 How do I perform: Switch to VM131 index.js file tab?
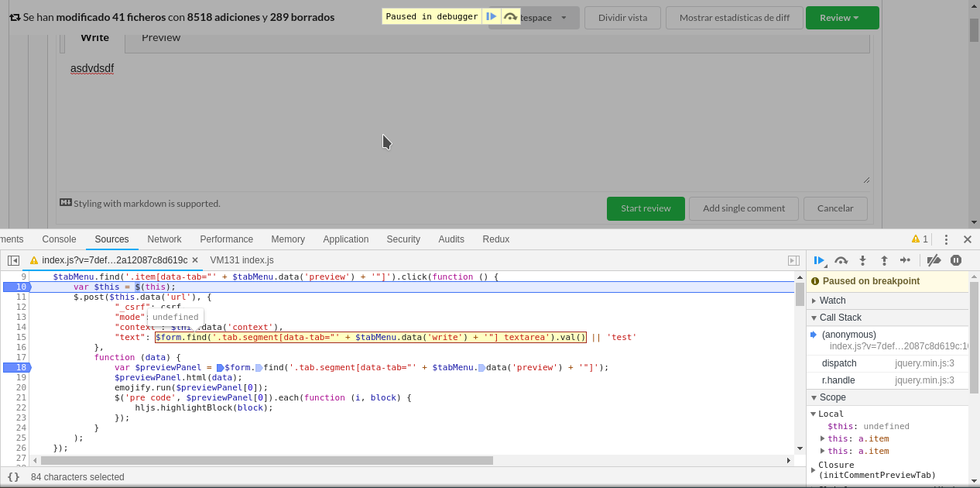point(242,260)
